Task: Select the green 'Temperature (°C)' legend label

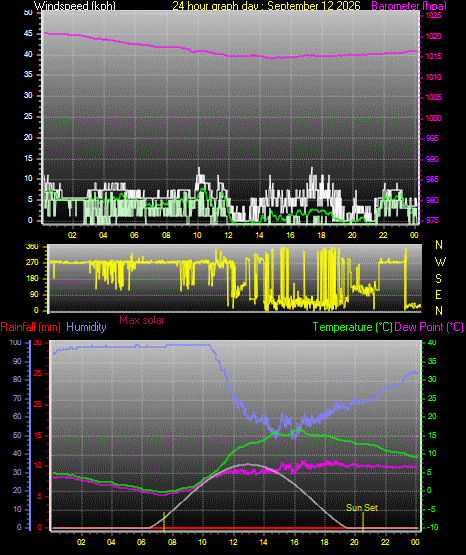Action: tap(352, 327)
